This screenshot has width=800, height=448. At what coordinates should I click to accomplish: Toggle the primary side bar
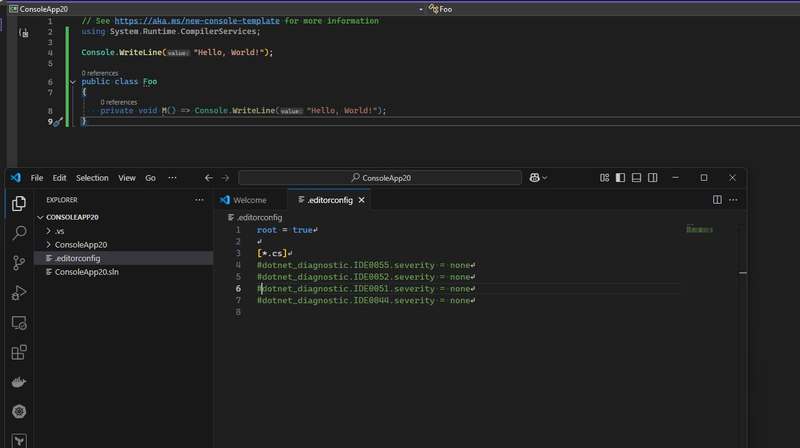[x=620, y=178]
